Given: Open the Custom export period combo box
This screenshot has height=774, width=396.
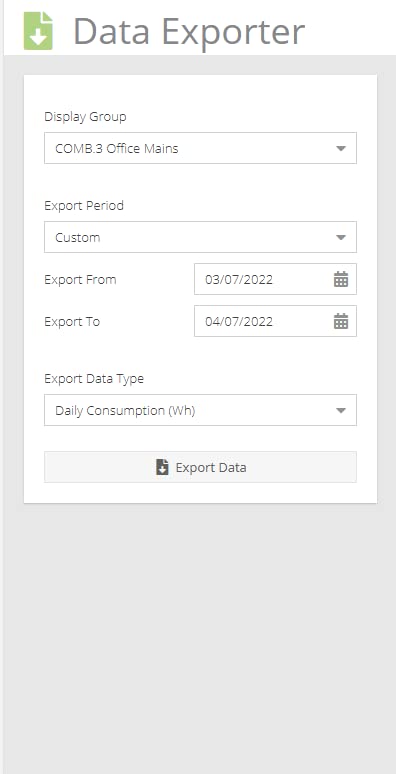Looking at the screenshot, I should tap(200, 237).
